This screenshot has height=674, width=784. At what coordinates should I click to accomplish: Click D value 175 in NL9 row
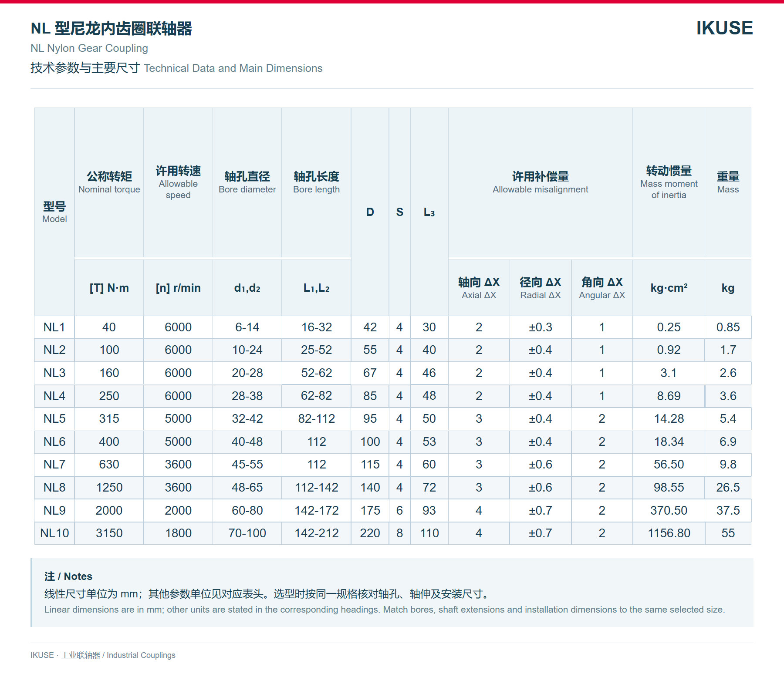(370, 510)
